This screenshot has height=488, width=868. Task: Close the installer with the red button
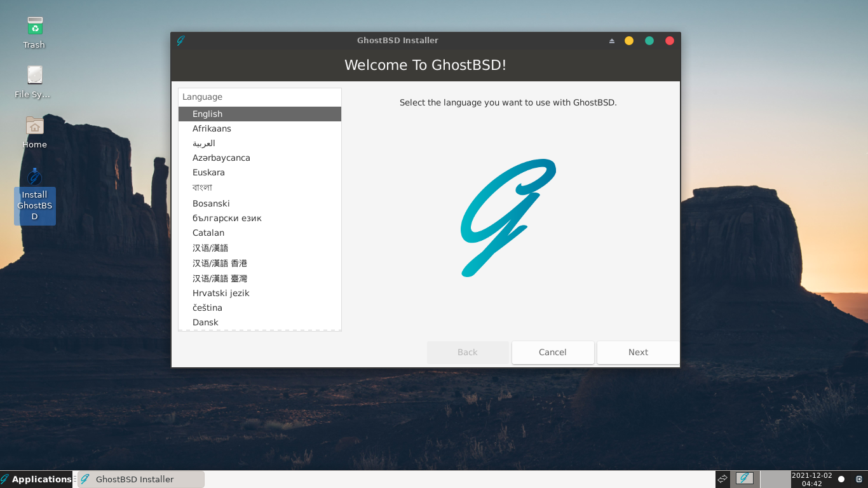(670, 41)
